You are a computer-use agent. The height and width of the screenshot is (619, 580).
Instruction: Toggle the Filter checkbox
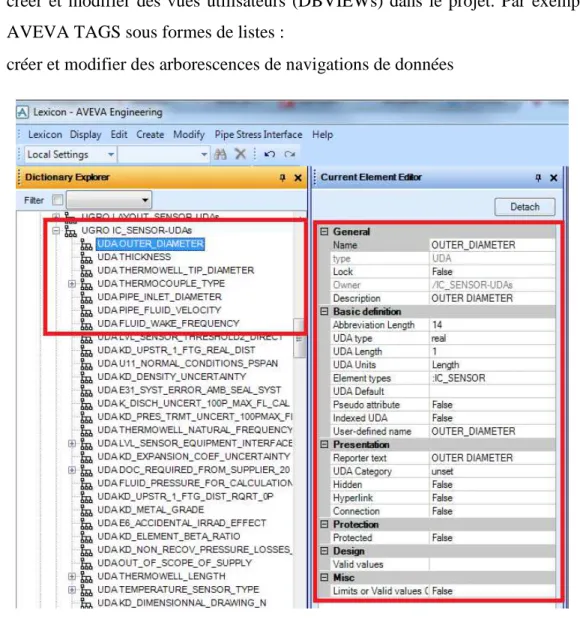(x=58, y=200)
